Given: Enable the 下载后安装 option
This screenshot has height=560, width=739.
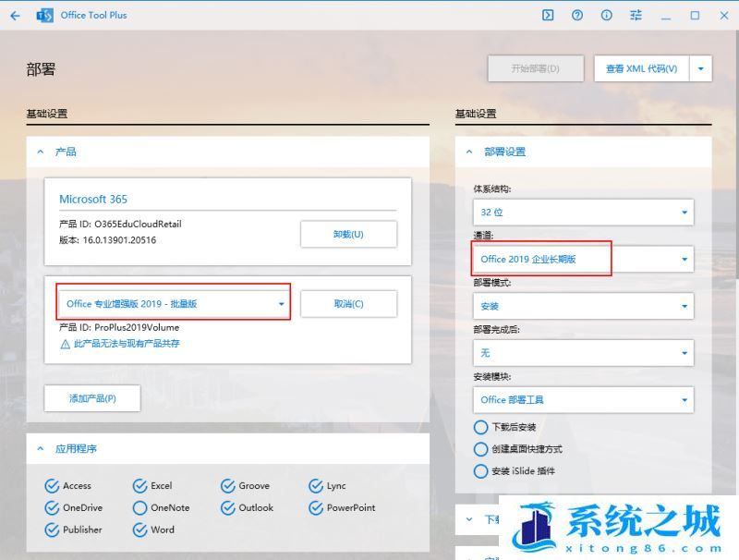Looking at the screenshot, I should tap(480, 427).
